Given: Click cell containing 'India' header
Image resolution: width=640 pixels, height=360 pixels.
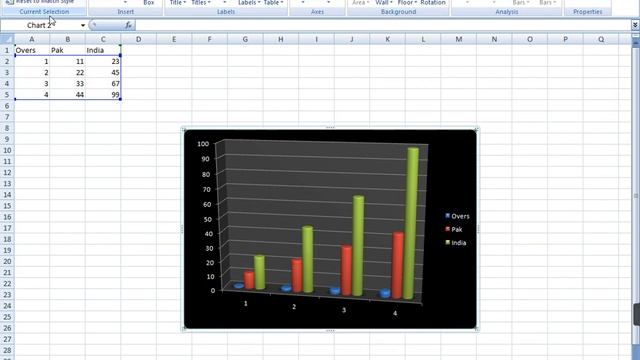Looking at the screenshot, I should point(103,50).
